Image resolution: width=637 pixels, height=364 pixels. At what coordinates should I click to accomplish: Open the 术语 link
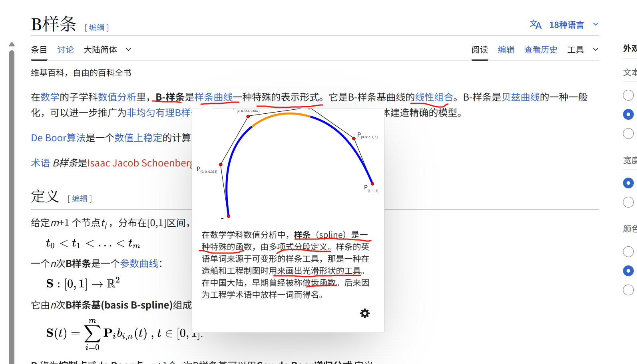(x=40, y=163)
